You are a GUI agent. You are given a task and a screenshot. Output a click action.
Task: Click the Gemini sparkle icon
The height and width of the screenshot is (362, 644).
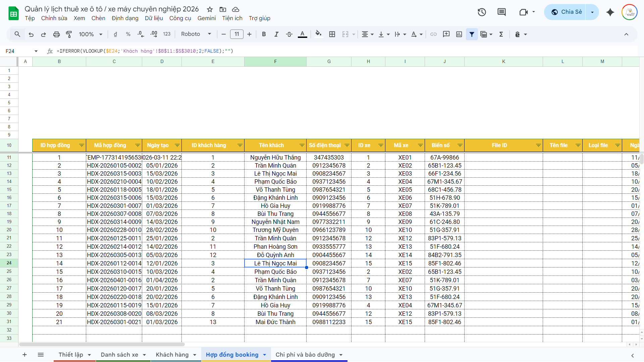coord(610,12)
